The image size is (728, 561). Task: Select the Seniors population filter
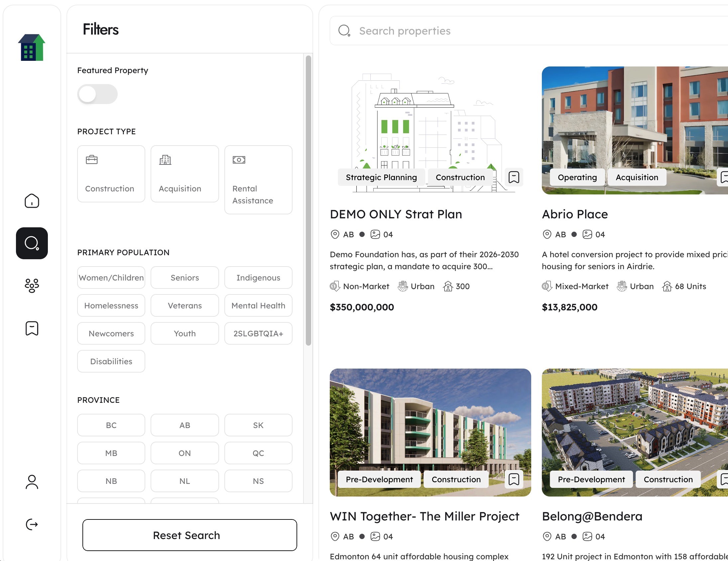tap(185, 277)
